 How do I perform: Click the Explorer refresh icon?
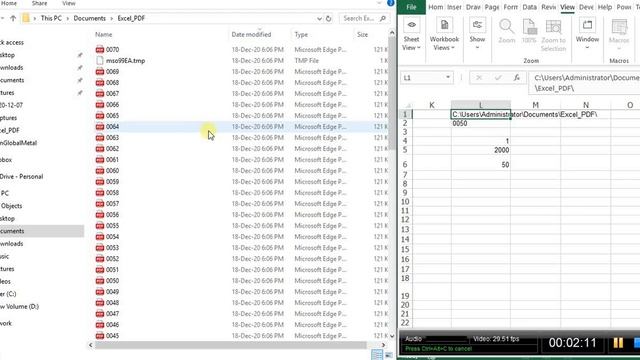pyautogui.click(x=329, y=18)
